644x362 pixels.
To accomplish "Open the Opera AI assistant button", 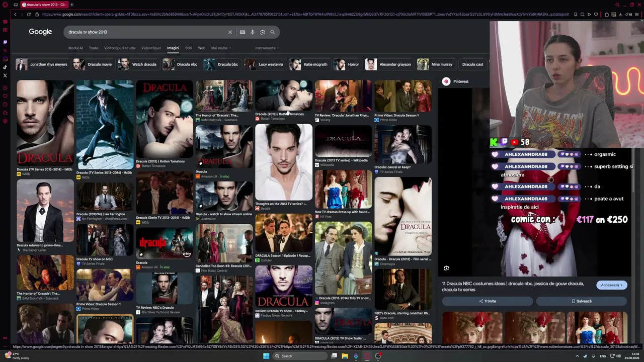I will 629,14.
